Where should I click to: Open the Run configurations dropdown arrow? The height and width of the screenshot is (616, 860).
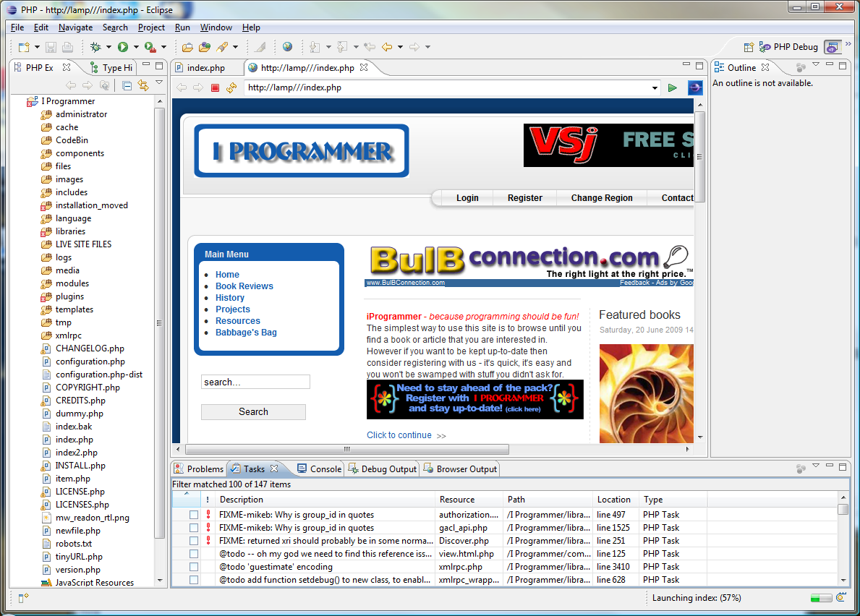click(x=136, y=47)
